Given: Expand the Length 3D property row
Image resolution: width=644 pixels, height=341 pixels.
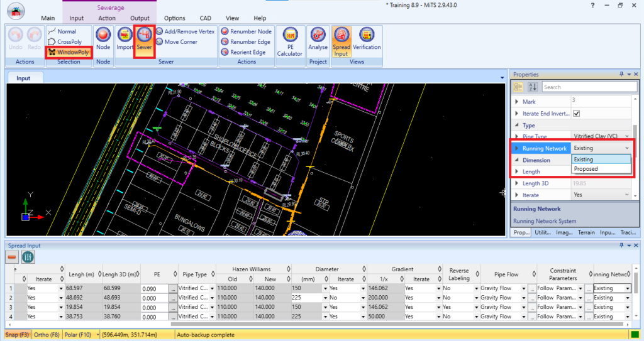Looking at the screenshot, I should [x=517, y=183].
